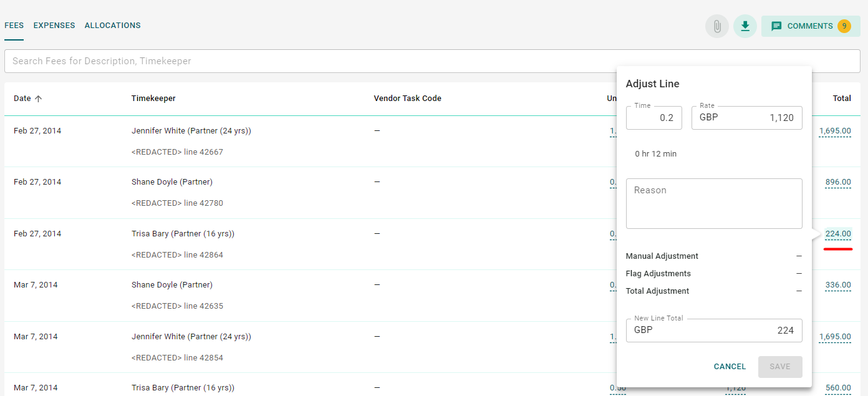Edit the Time field in Adjust Line
The height and width of the screenshot is (396, 868).
pyautogui.click(x=654, y=118)
